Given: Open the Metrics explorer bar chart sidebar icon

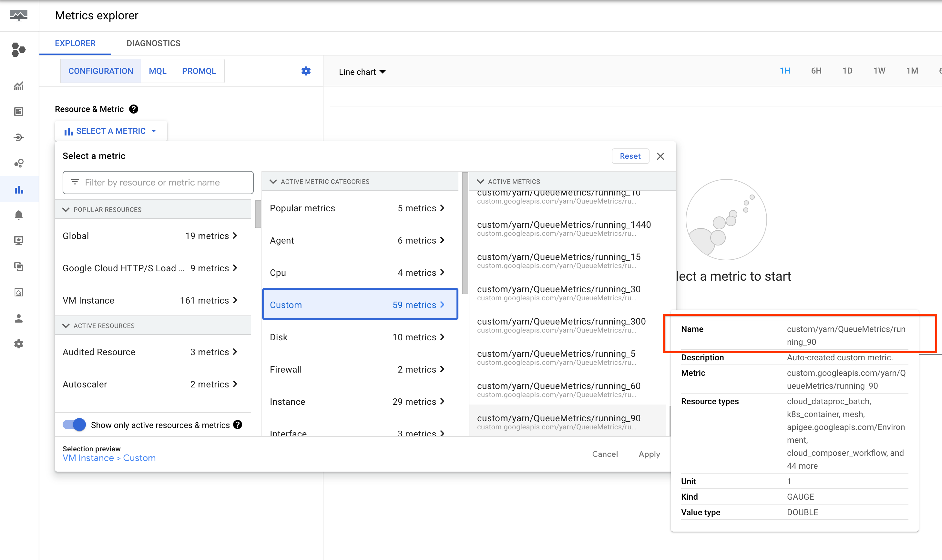Looking at the screenshot, I should pos(18,189).
